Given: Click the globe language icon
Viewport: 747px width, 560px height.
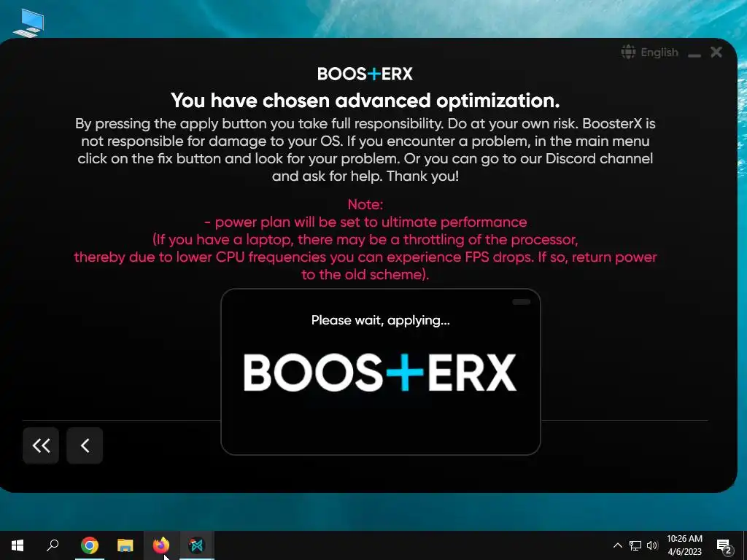Looking at the screenshot, I should [628, 52].
